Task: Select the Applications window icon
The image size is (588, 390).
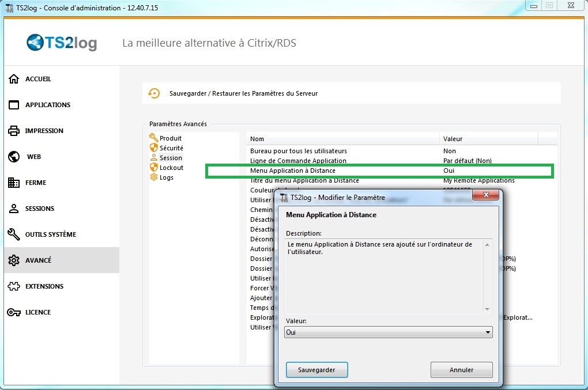Action: [x=14, y=104]
